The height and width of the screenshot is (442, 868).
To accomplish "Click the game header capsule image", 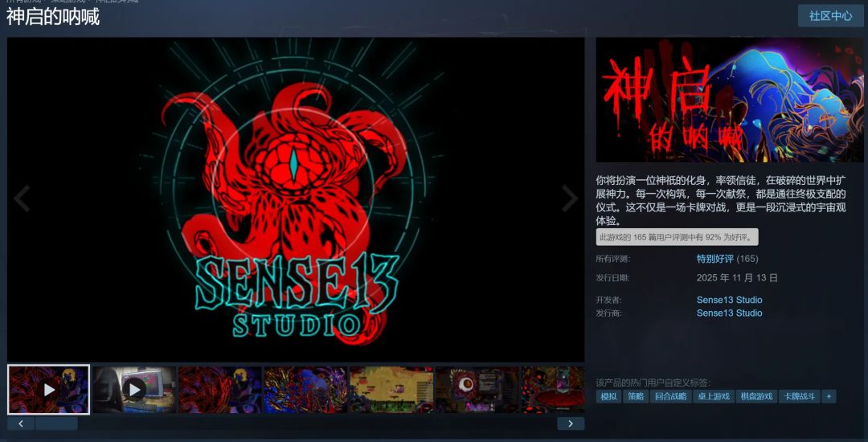I will (730, 100).
